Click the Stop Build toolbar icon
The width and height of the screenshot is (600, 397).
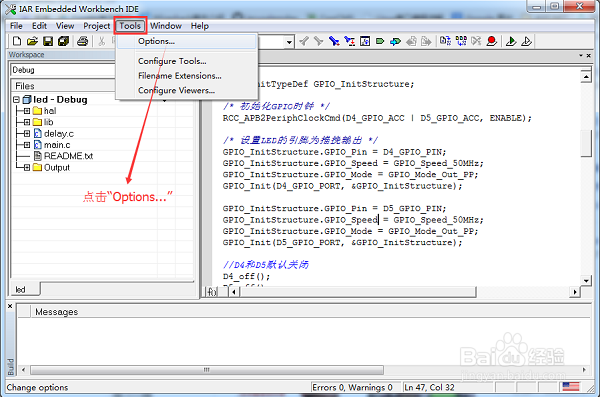click(x=476, y=41)
